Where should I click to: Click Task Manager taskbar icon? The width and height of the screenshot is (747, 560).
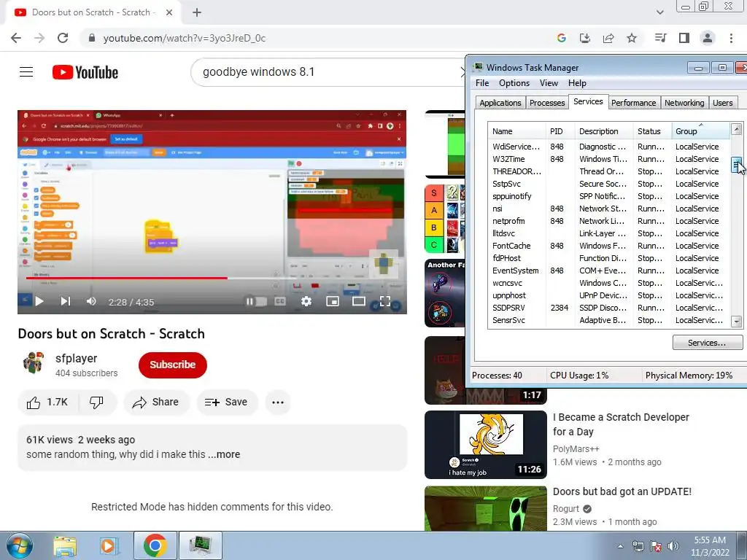pos(200,545)
